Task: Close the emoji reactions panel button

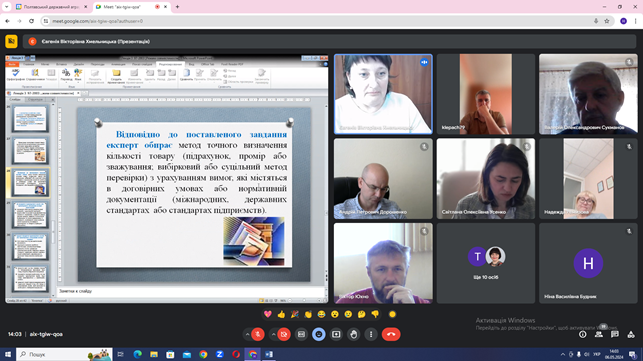Action: click(x=319, y=334)
